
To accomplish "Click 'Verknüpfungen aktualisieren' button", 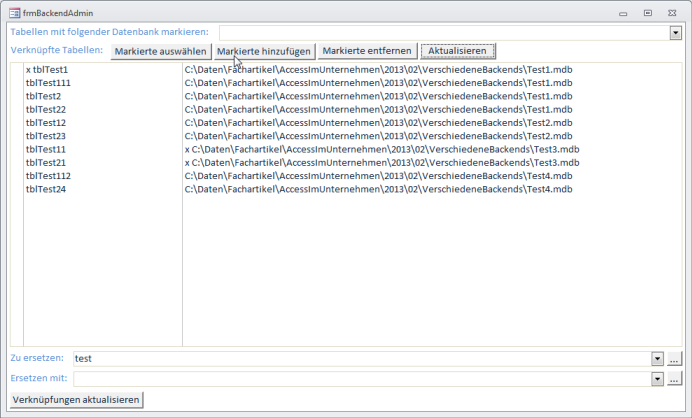I will tap(75, 400).
